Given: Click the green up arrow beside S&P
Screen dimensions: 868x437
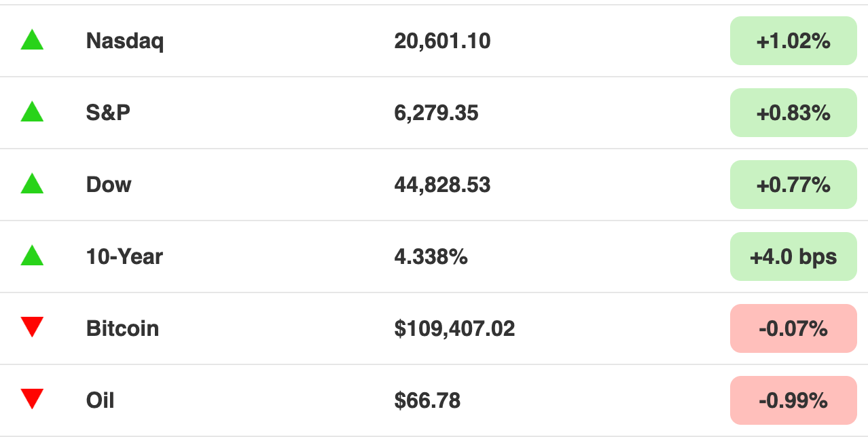Looking at the screenshot, I should [x=32, y=112].
